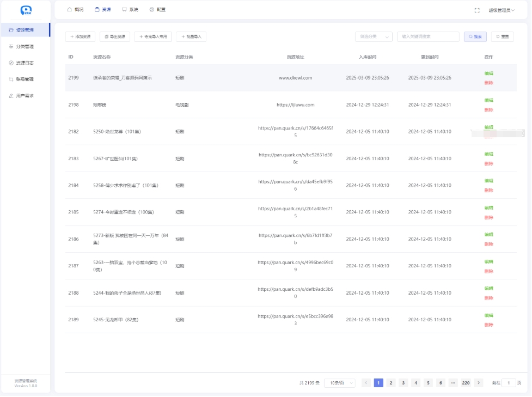Image resolution: width=532 pixels, height=397 pixels.
Task: Switch to the 概况 top tab
Action: coord(76,9)
